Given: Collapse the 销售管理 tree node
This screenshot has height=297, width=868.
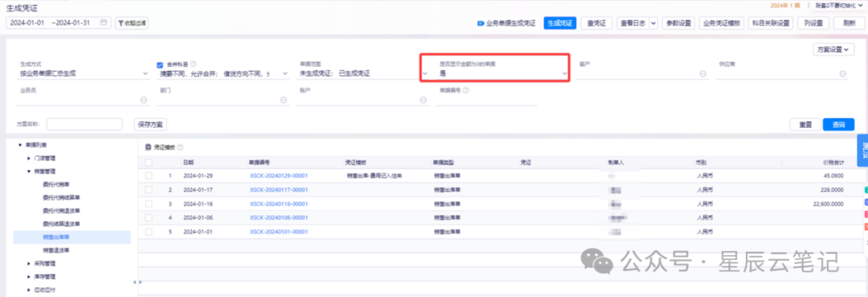Looking at the screenshot, I should (29, 172).
